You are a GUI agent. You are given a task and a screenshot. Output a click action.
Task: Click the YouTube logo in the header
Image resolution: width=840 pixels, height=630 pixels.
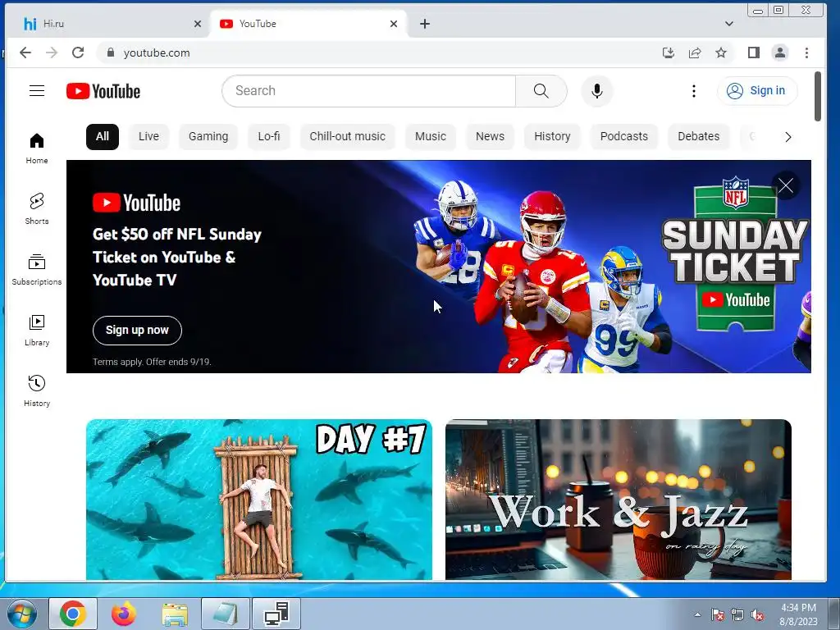tap(103, 91)
